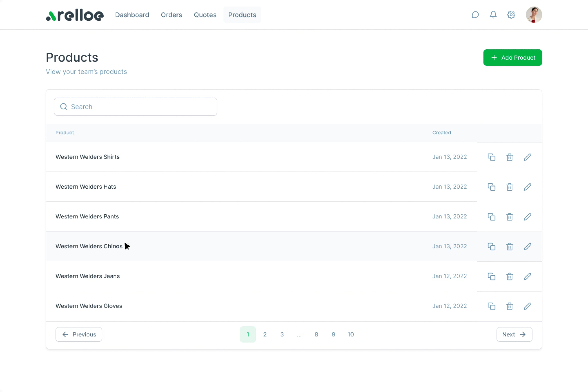Open the notifications bell
Screen dimensions: 588x392
[x=493, y=15]
